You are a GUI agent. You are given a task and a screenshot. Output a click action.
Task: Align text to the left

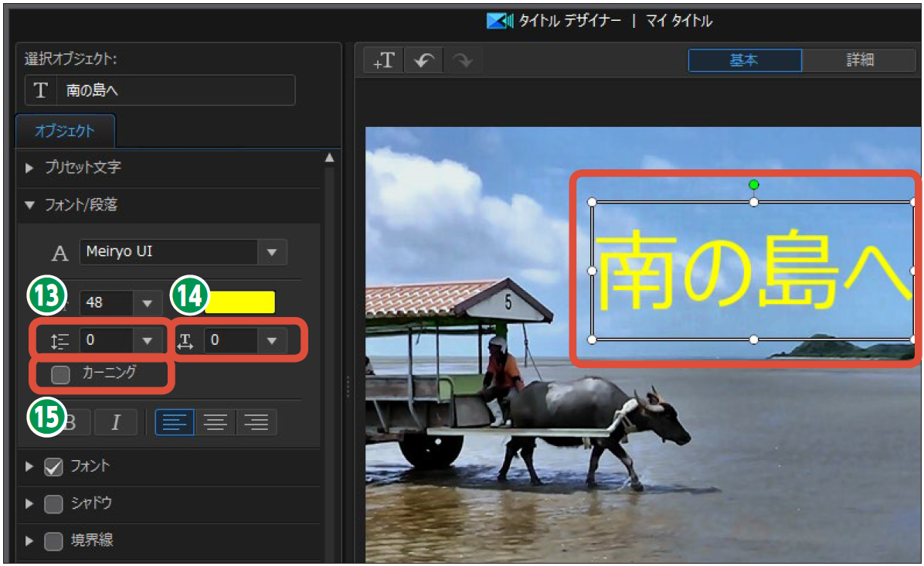pos(175,422)
